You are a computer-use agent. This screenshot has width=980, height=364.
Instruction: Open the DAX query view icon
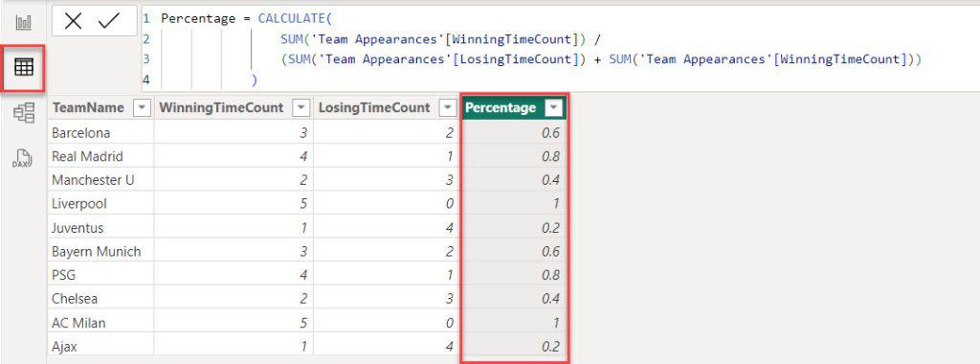pos(22,158)
